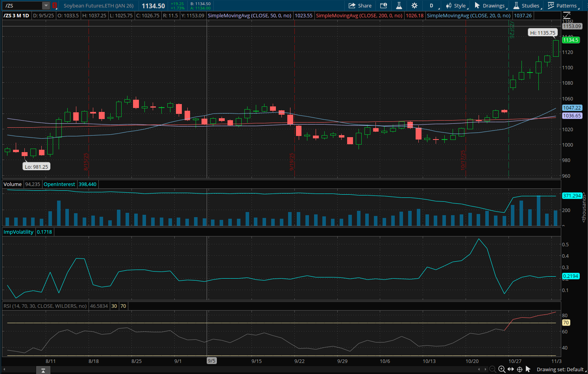Screen dimensions: 588x374
Task: Toggle the 30 oversold level in RSI header
Action: (x=114, y=306)
